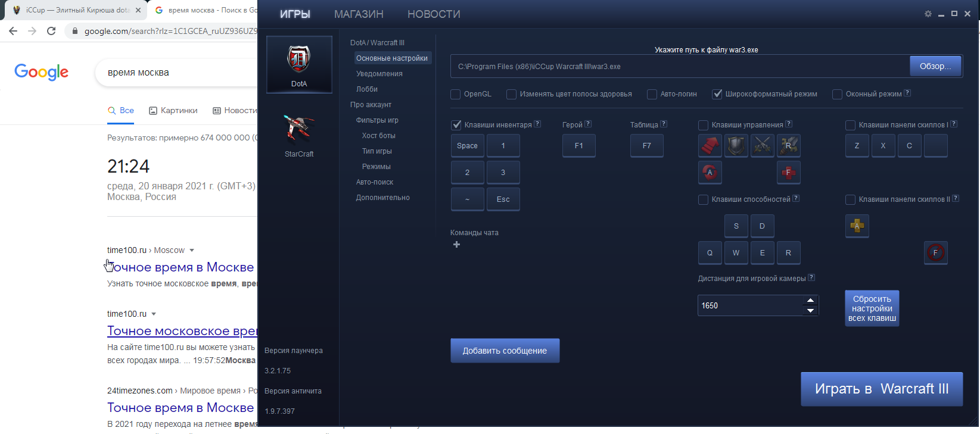
Task: Click Сбросить настройки всех клавиш button
Action: (x=872, y=308)
